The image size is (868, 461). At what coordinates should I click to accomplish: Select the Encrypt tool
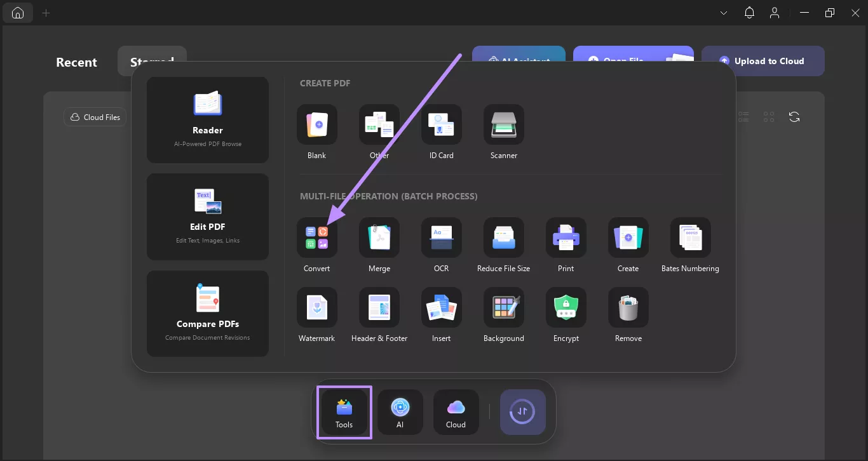566,314
